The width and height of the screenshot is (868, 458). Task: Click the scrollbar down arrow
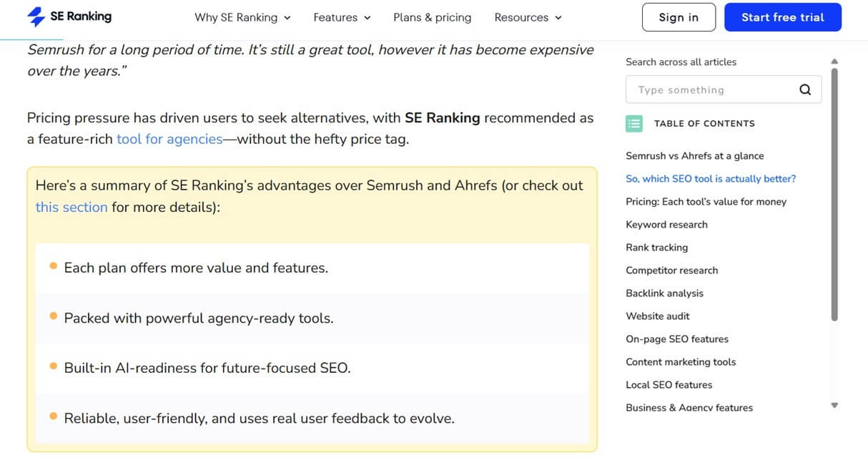[x=834, y=405]
